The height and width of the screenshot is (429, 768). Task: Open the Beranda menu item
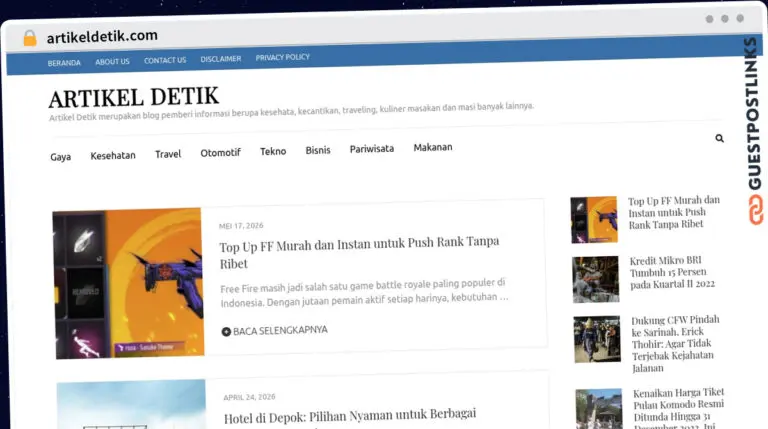[64, 63]
